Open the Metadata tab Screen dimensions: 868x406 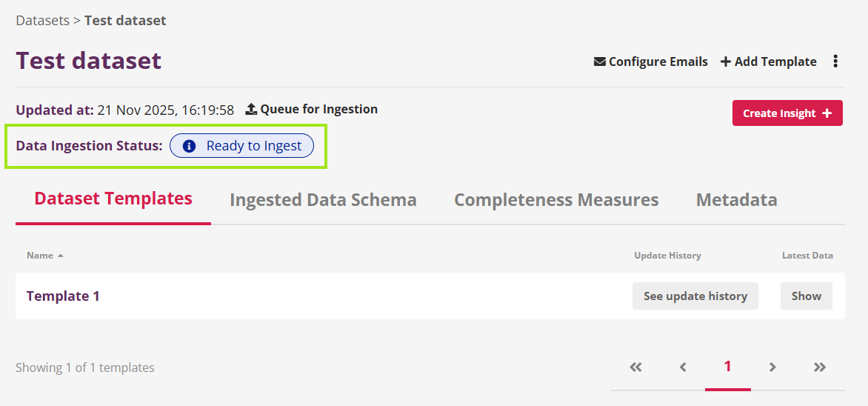point(736,200)
